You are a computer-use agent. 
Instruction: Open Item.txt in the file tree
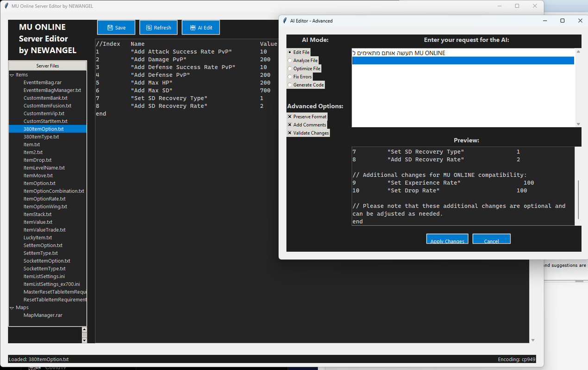pos(31,145)
